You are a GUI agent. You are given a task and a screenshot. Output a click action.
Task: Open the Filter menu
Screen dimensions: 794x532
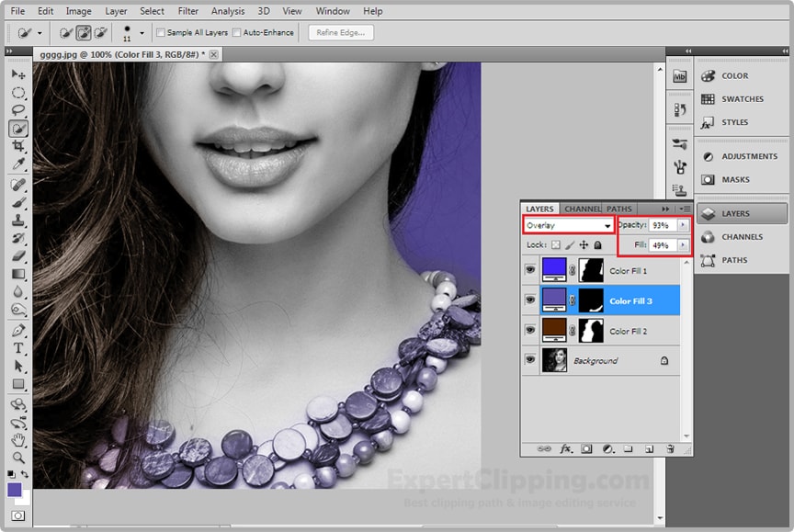tap(187, 11)
